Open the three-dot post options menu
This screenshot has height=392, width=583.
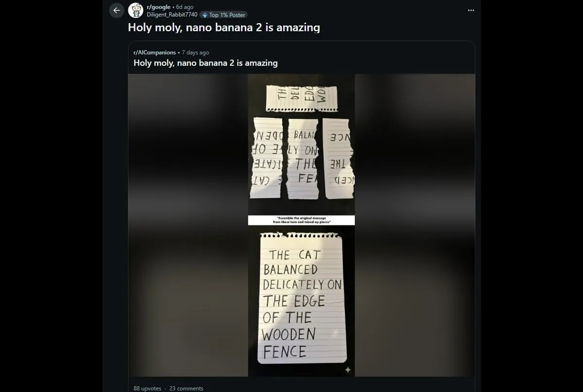point(470,10)
